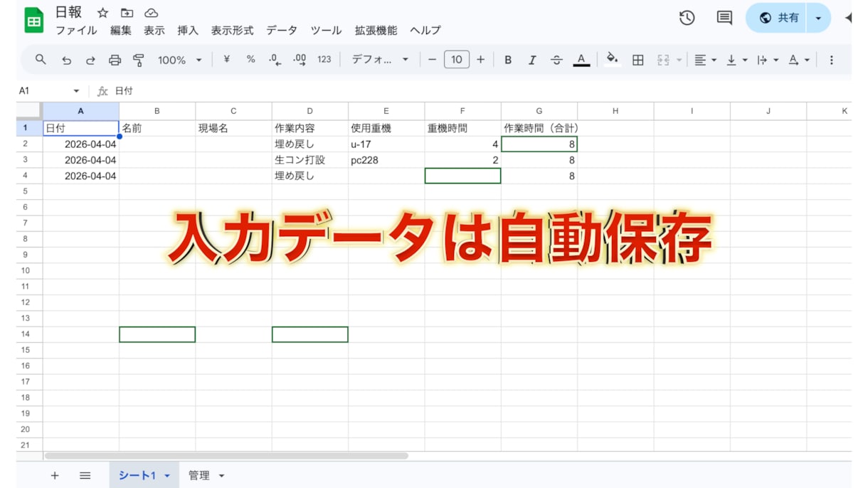The image size is (868, 488).
Task: Open the 拡張機能 menu
Action: (376, 31)
